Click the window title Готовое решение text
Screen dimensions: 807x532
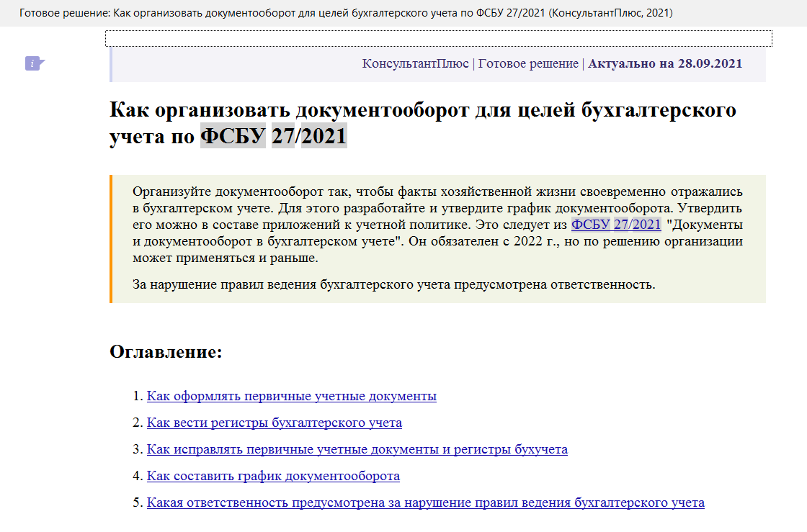[346, 13]
